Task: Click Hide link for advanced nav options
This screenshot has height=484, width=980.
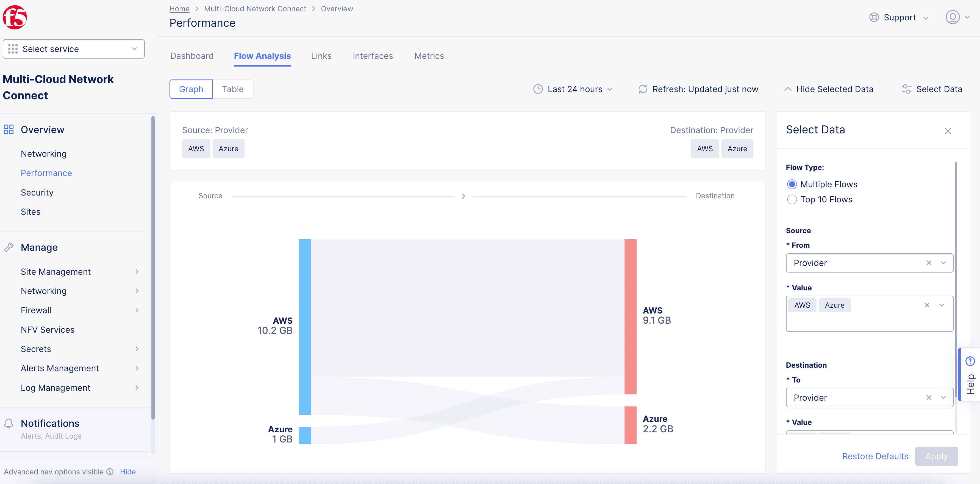Action: coord(128,472)
